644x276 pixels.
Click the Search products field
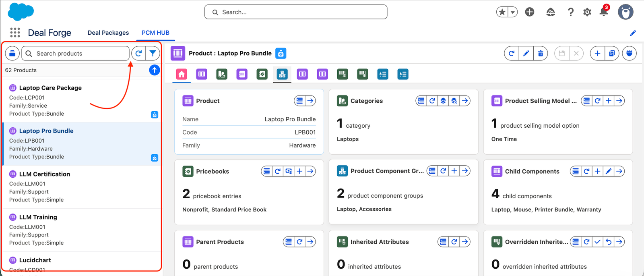(x=75, y=54)
